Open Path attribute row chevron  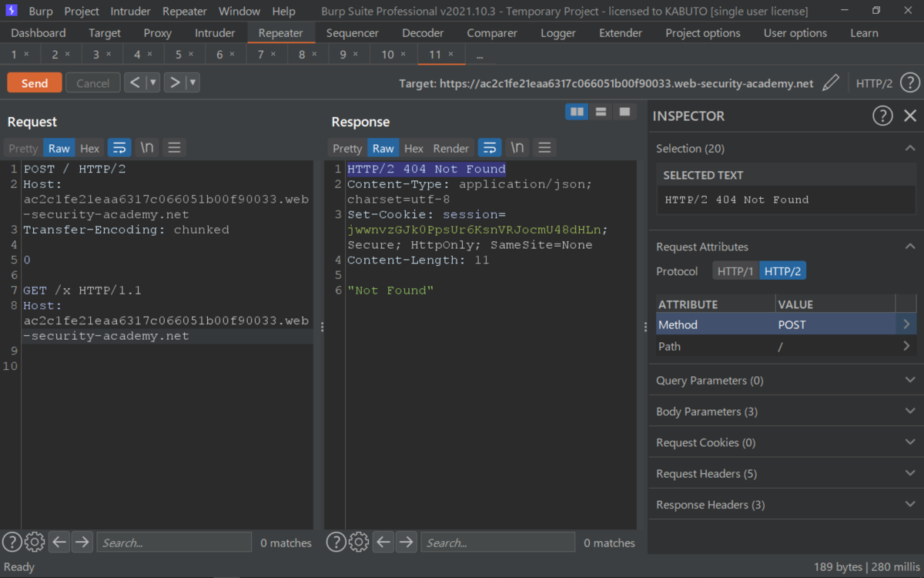906,346
